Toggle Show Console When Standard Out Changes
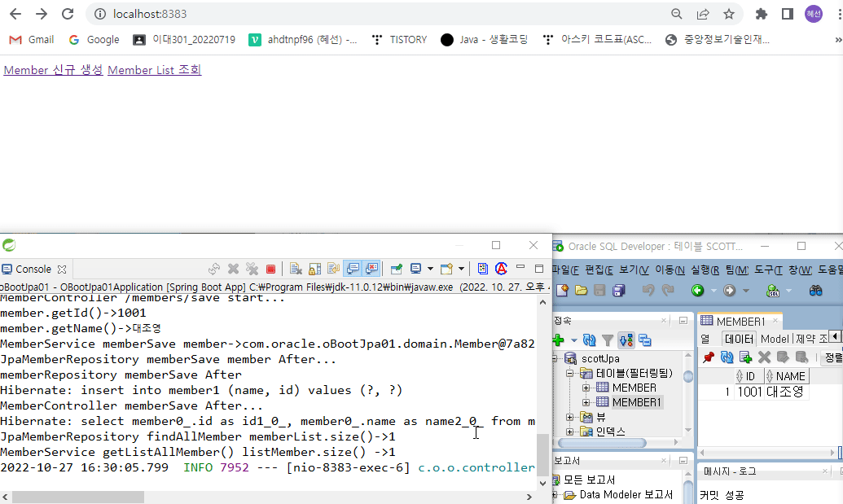 pyautogui.click(x=353, y=268)
